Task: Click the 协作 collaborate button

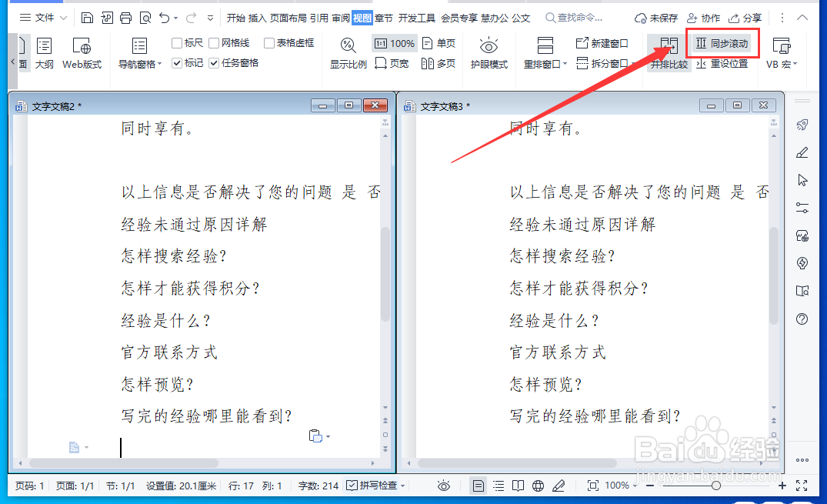Action: (704, 18)
